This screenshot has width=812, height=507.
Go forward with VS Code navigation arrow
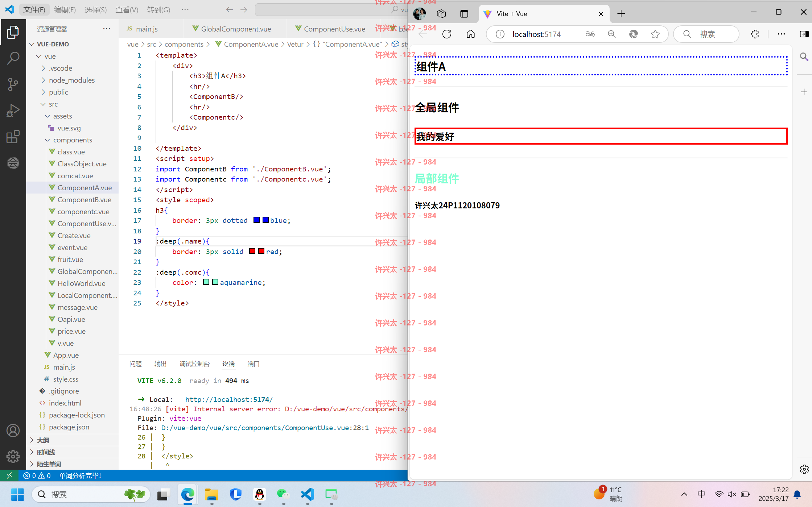point(244,10)
